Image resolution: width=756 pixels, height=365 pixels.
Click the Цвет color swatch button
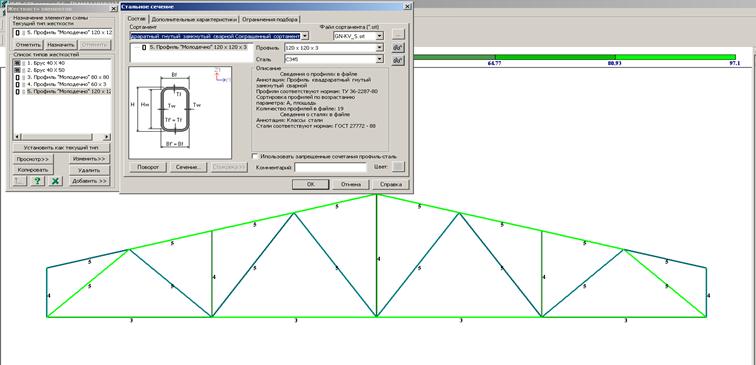point(398,167)
